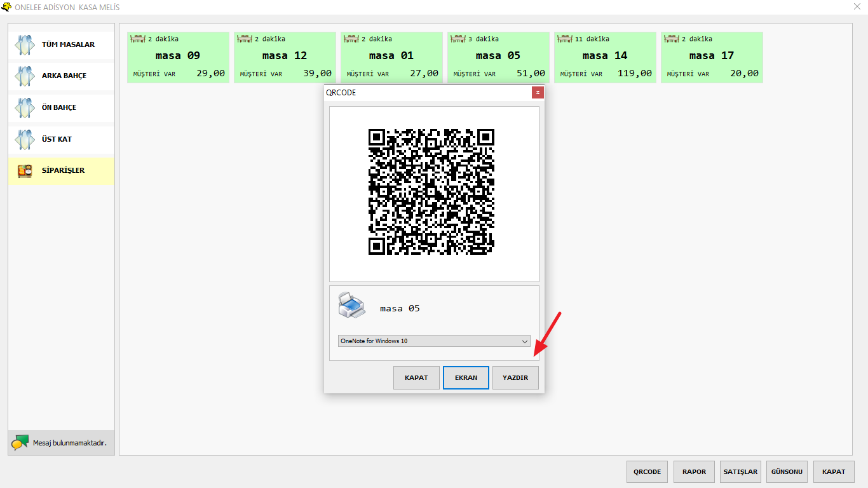
Task: Select the ARKA BAHÇE section
Action: pyautogui.click(x=61, y=76)
